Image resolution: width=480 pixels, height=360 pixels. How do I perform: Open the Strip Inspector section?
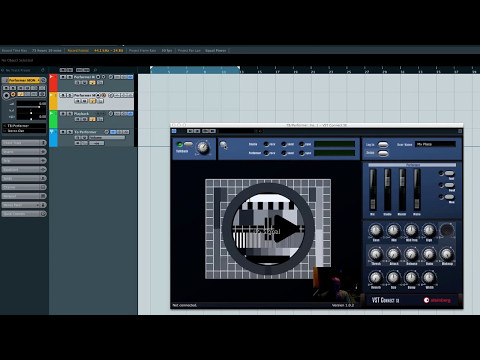click(x=24, y=161)
